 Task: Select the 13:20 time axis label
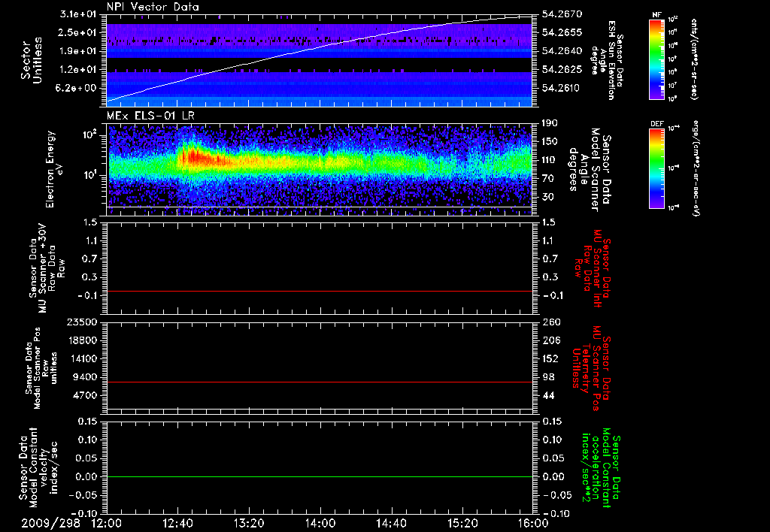[249, 522]
